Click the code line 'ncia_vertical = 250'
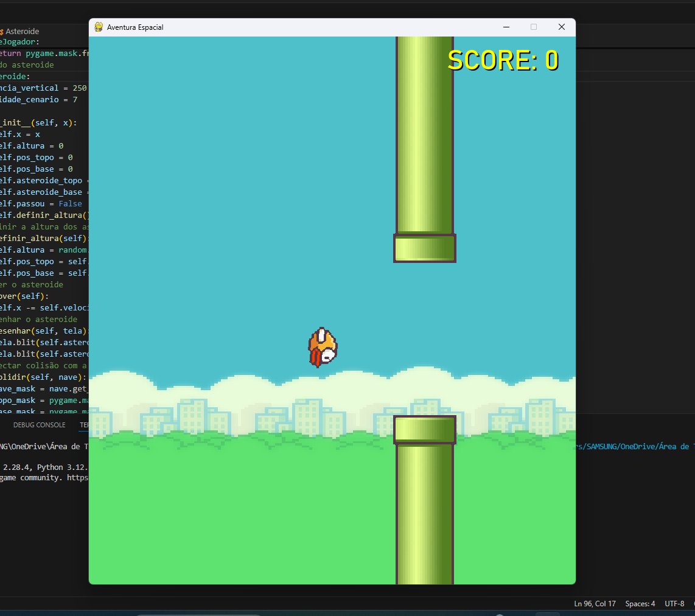The width and height of the screenshot is (695, 616). 43,88
